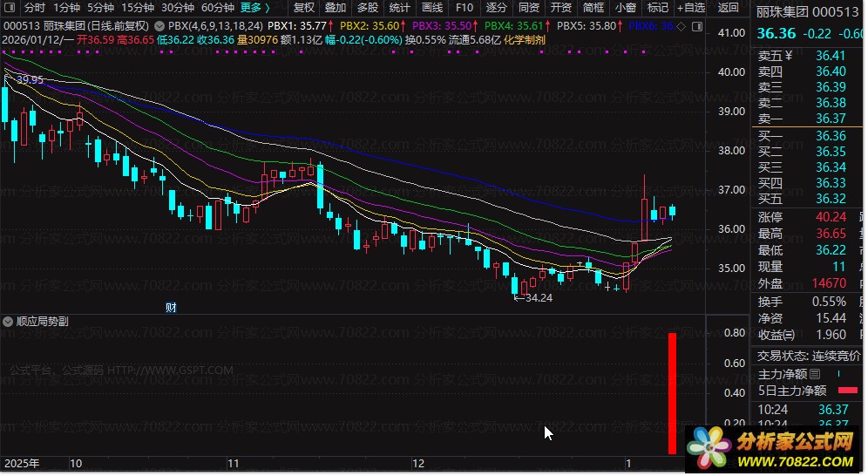Switch to the 15分钟 timeframe tab

point(138,8)
